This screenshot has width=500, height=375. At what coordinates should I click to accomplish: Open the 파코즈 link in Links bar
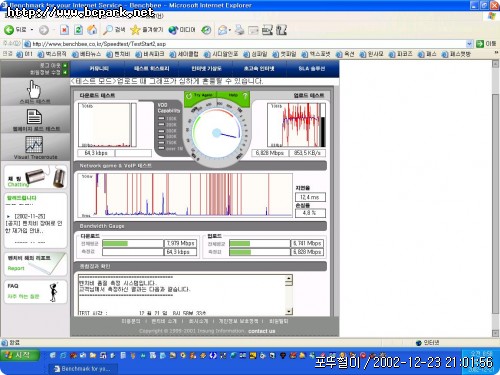tap(401, 54)
